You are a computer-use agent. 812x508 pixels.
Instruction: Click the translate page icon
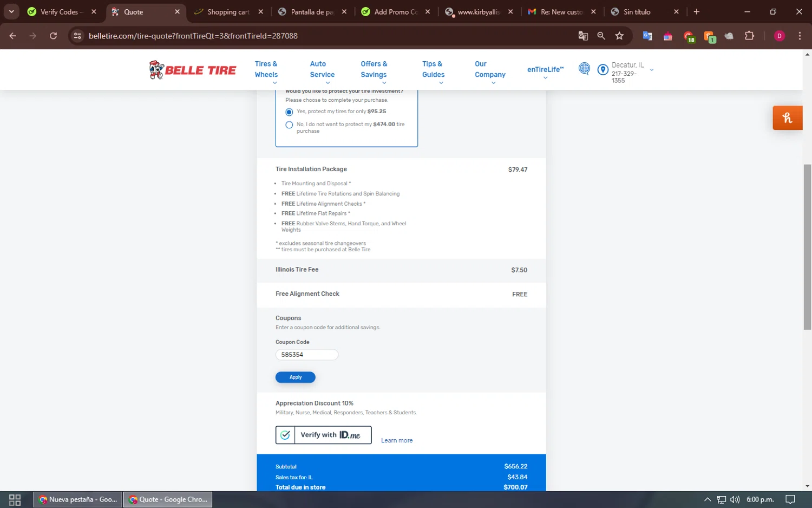(583, 36)
